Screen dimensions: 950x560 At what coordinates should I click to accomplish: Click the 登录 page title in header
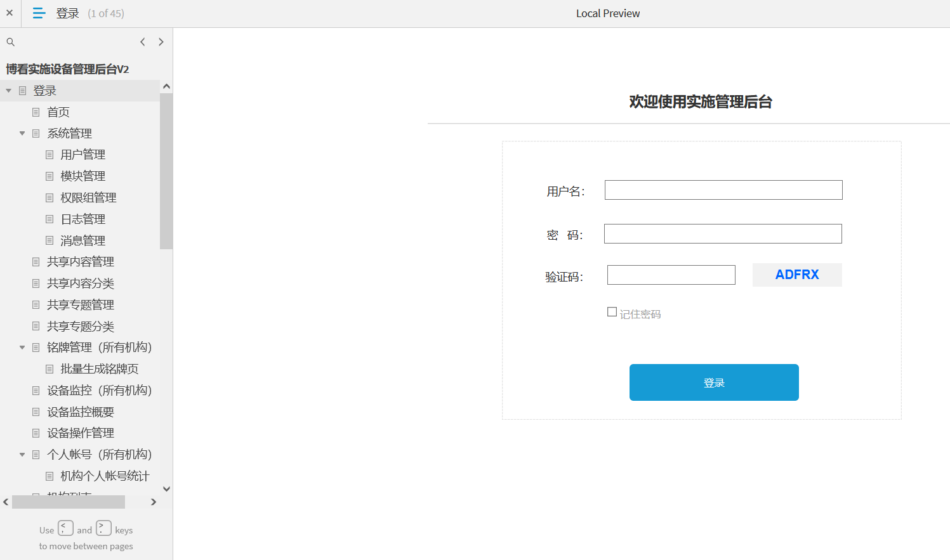click(67, 13)
